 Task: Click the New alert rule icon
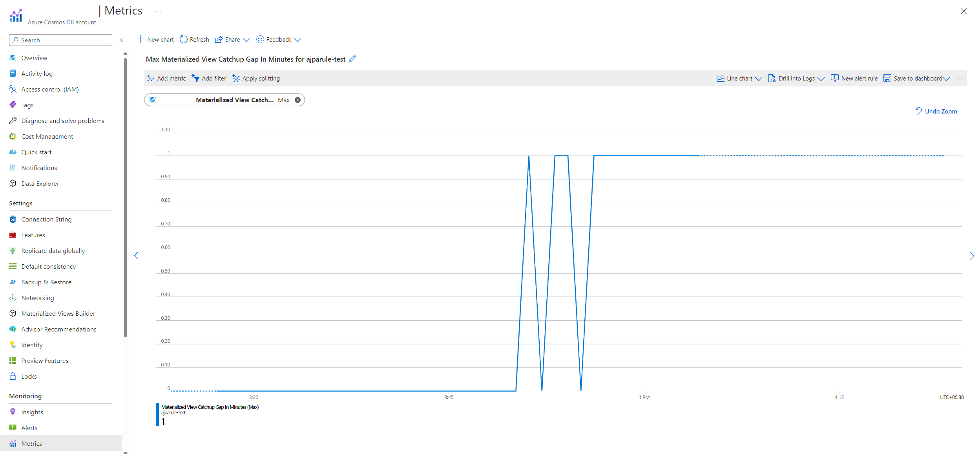point(835,78)
